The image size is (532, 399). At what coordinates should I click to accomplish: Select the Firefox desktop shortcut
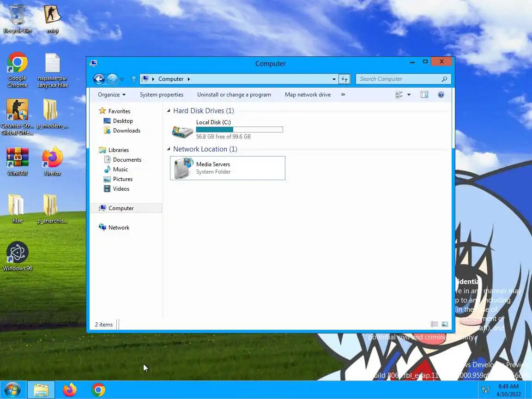(52, 162)
